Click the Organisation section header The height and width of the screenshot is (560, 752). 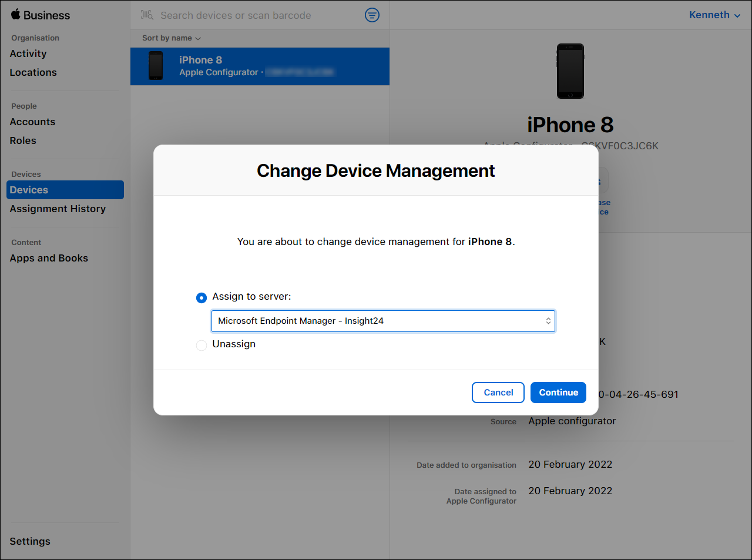pos(35,38)
